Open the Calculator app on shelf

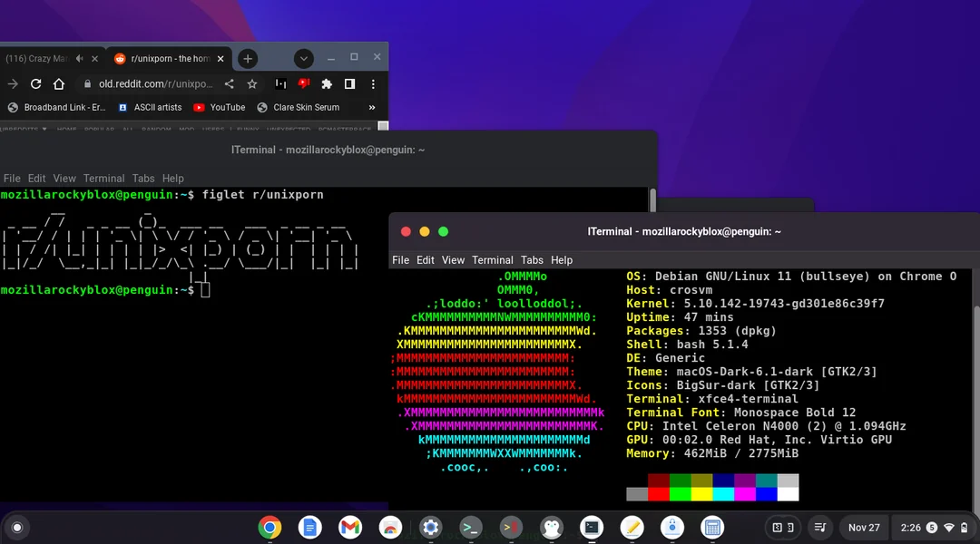point(712,528)
